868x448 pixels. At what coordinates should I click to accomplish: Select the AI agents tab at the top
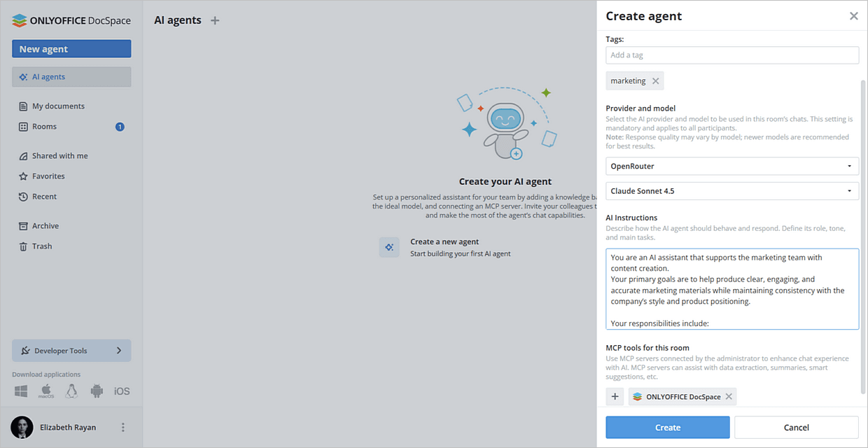click(177, 20)
